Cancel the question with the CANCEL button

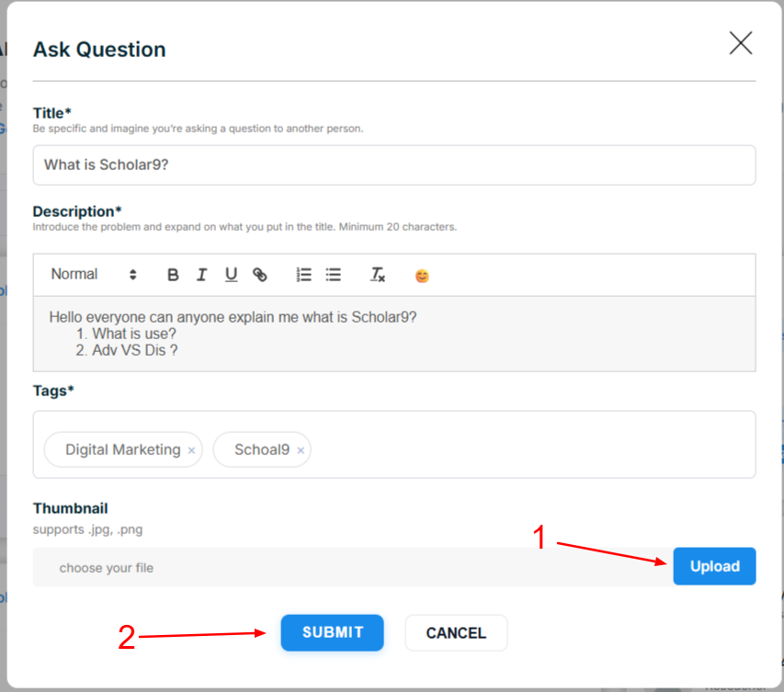456,633
